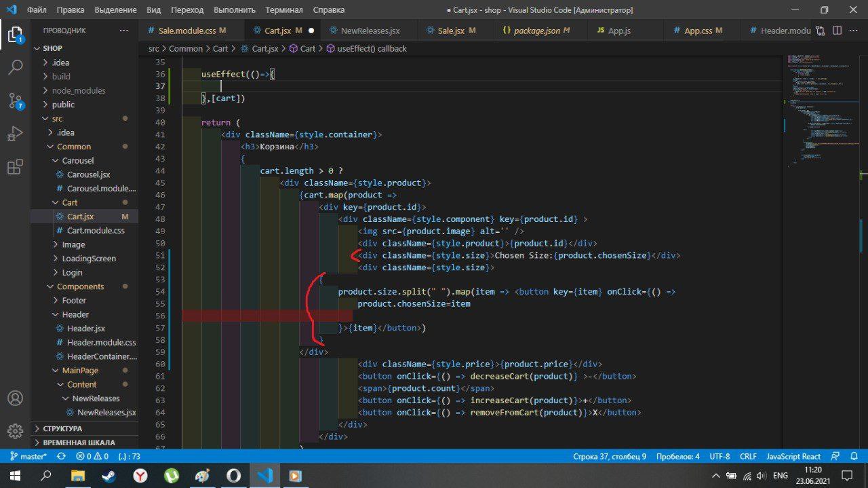Open the Extensions view
This screenshot has width=868, height=488.
point(15,167)
